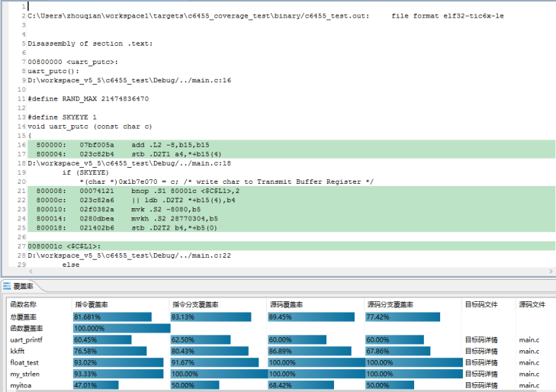Screen dimensions: 556x392
Task: Click the 77.42% source branch coverage bar
Action: click(x=403, y=316)
